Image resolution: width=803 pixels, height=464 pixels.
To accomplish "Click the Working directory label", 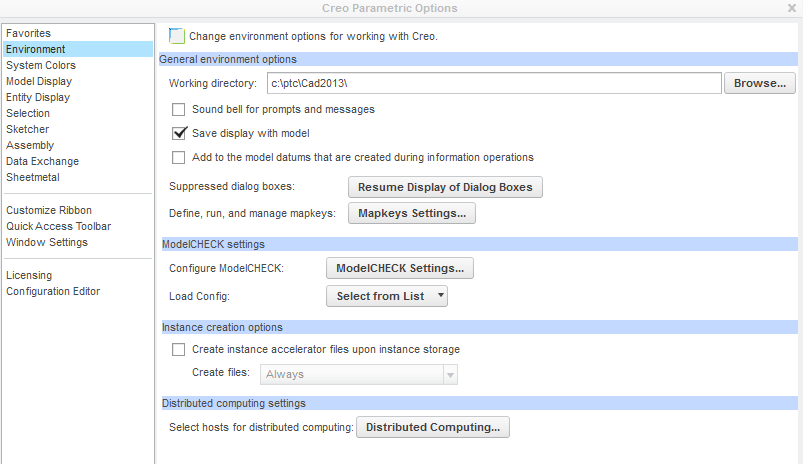I will pos(213,83).
